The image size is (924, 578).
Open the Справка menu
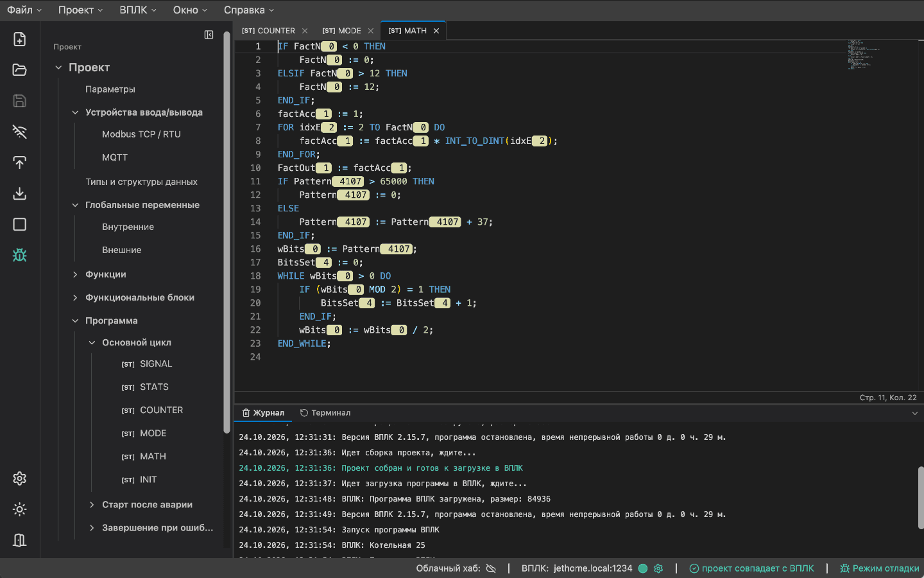coord(249,10)
